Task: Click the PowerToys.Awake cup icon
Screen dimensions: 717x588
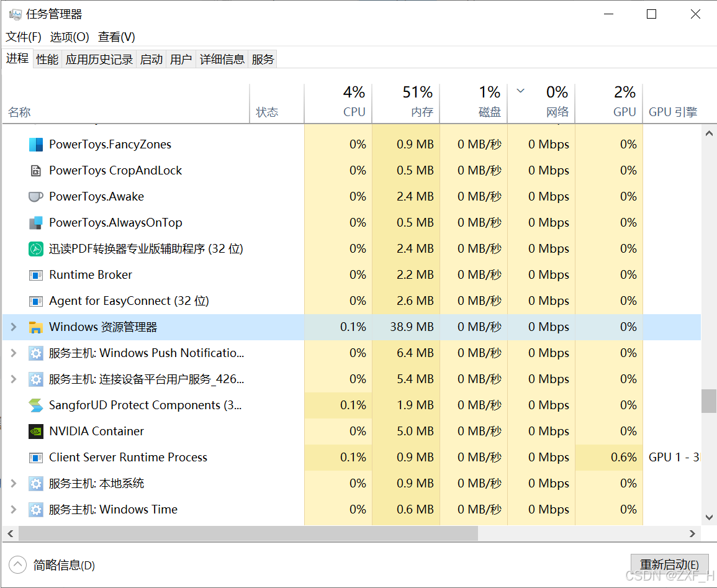Action: pos(35,197)
